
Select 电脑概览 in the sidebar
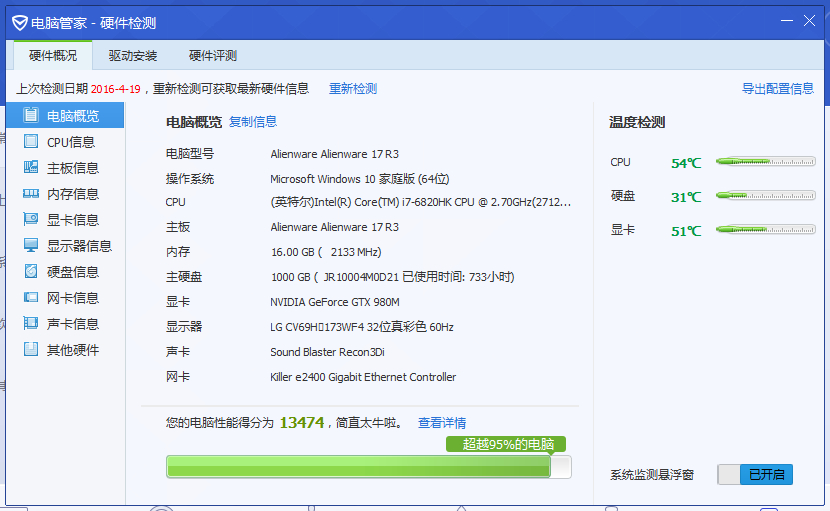point(65,115)
